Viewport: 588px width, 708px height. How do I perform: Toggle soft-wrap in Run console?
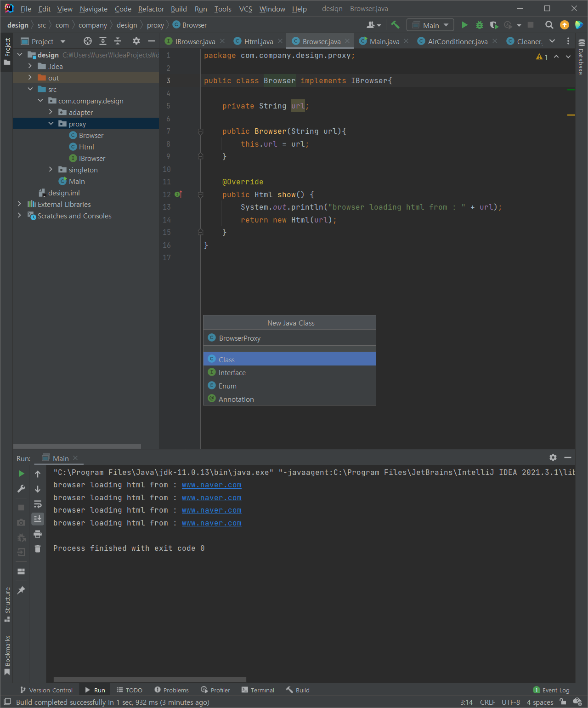click(38, 504)
